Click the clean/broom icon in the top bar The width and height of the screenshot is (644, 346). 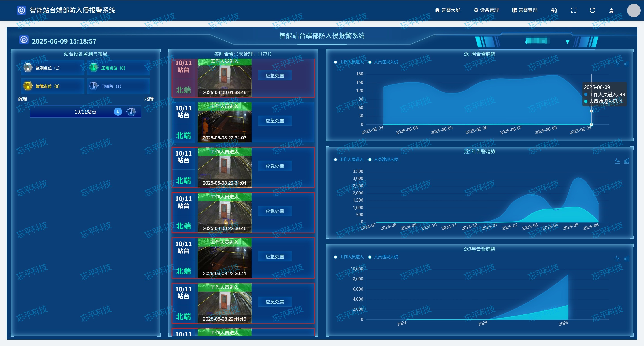(x=611, y=10)
